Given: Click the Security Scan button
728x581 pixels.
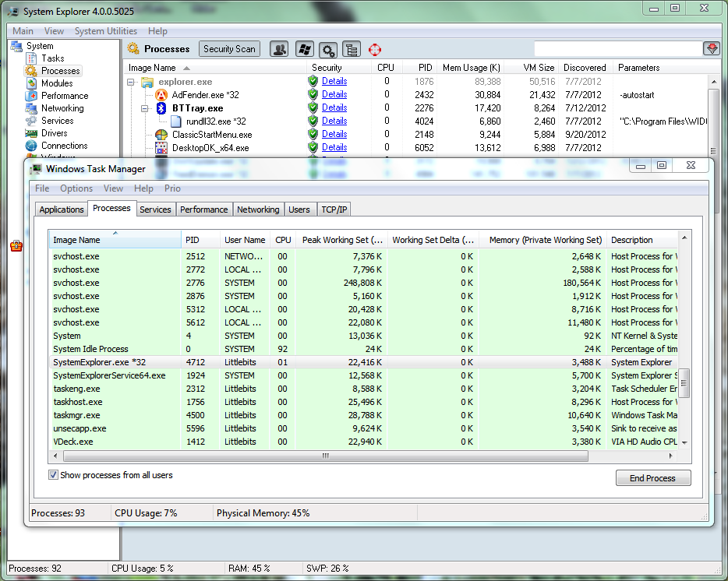Looking at the screenshot, I should [x=229, y=49].
